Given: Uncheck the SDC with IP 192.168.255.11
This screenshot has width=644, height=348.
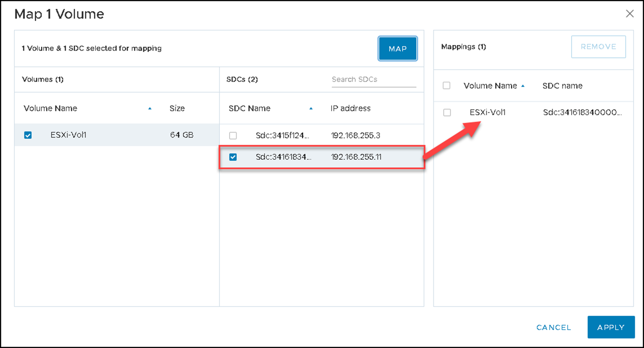Looking at the screenshot, I should pos(233,157).
